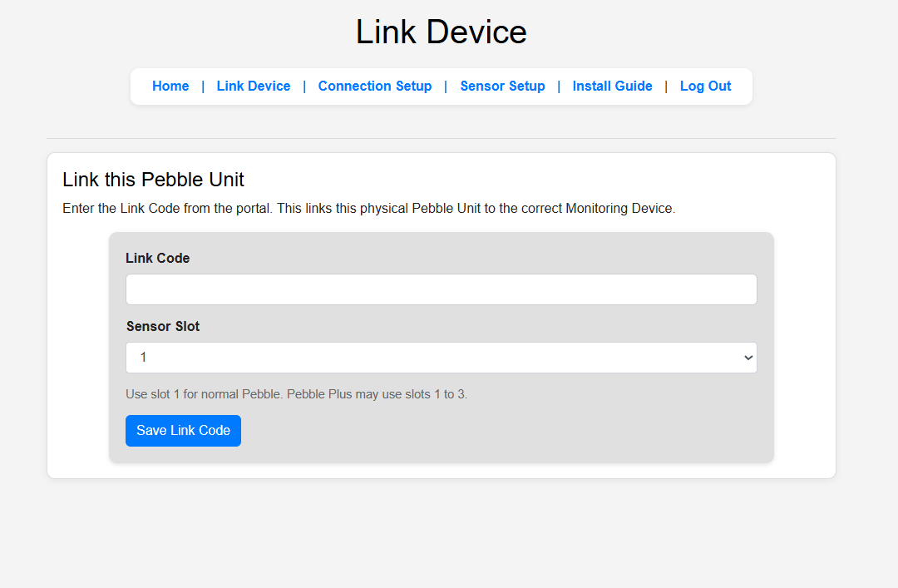The height and width of the screenshot is (588, 898).
Task: Go to Connection Setup
Action: pos(374,86)
